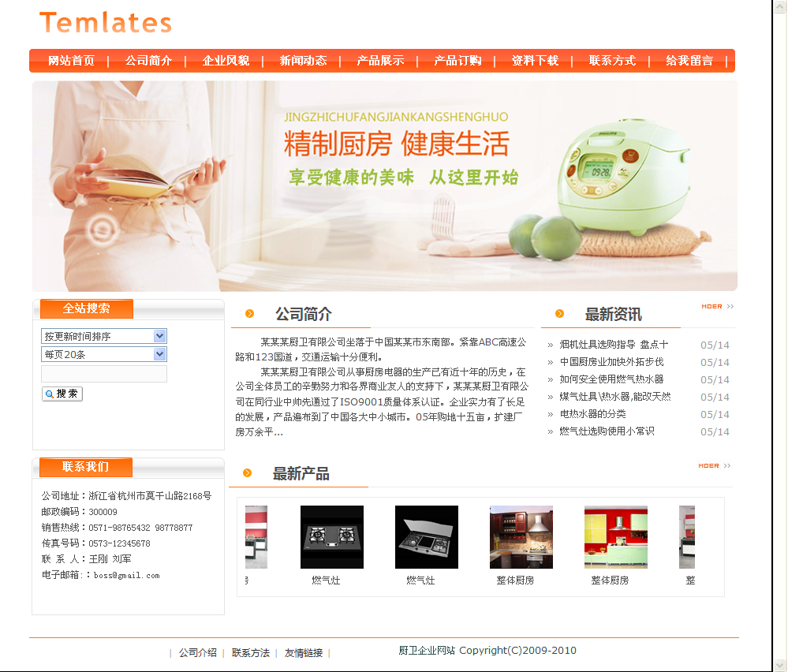
Task: Click the orange bullet icon beside 最新资讯
Action: pyautogui.click(x=559, y=314)
